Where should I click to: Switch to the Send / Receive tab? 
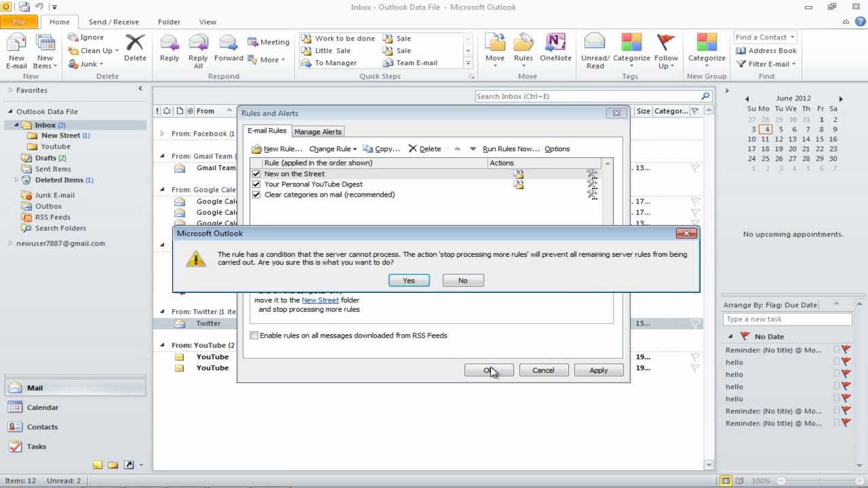[113, 22]
